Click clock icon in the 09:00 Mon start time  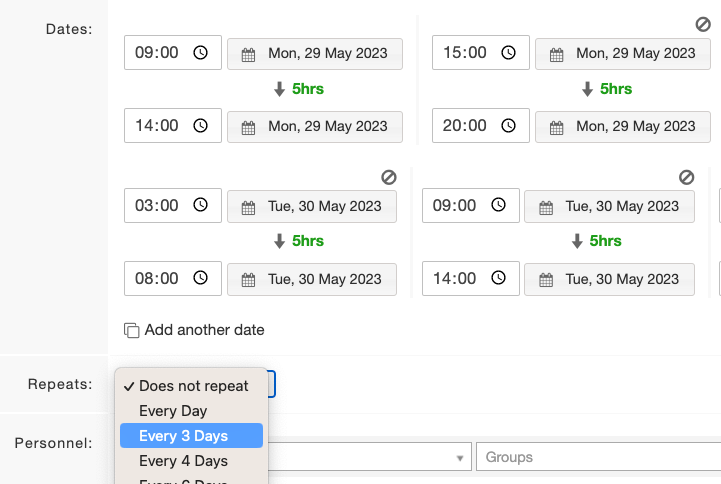pos(200,52)
